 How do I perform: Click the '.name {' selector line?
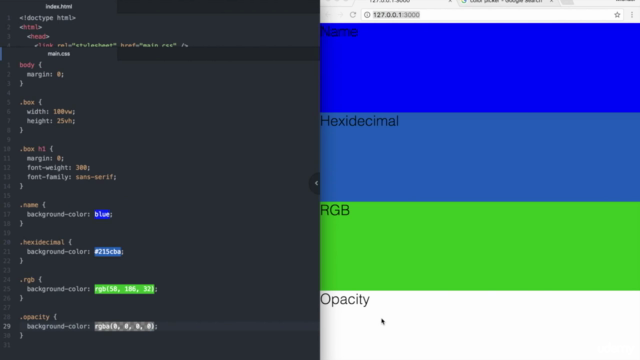[33, 205]
